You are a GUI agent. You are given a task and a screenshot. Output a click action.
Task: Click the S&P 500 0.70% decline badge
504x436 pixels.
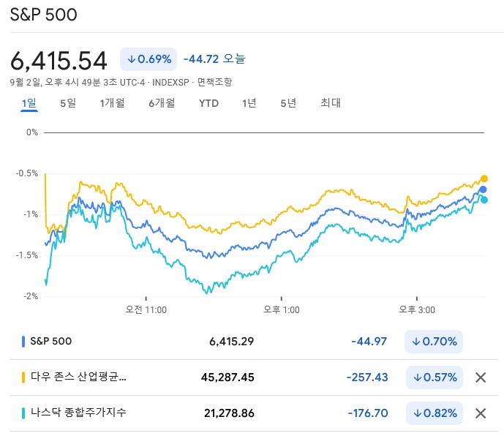[435, 342]
